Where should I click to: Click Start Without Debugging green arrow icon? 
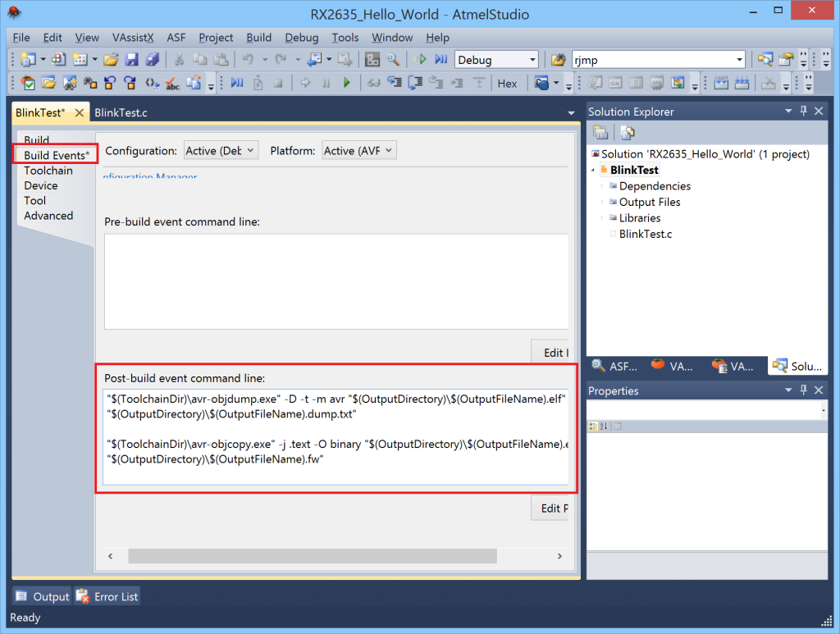pos(421,59)
